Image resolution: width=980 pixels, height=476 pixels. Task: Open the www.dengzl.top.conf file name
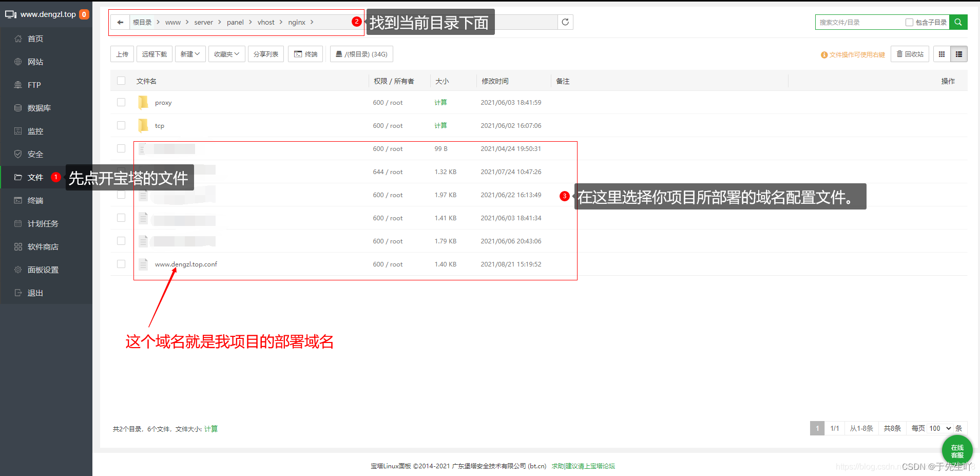(186, 264)
